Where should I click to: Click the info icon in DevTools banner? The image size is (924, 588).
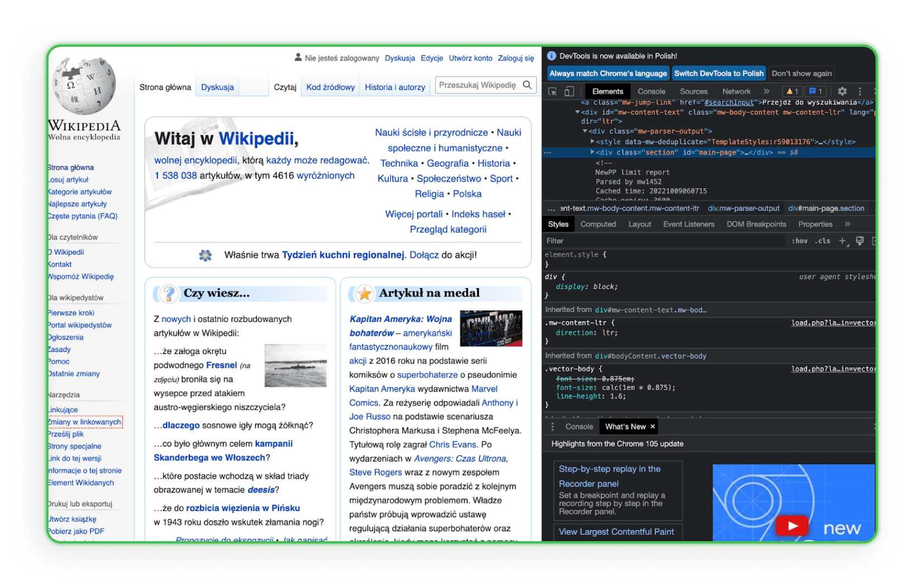pos(552,56)
